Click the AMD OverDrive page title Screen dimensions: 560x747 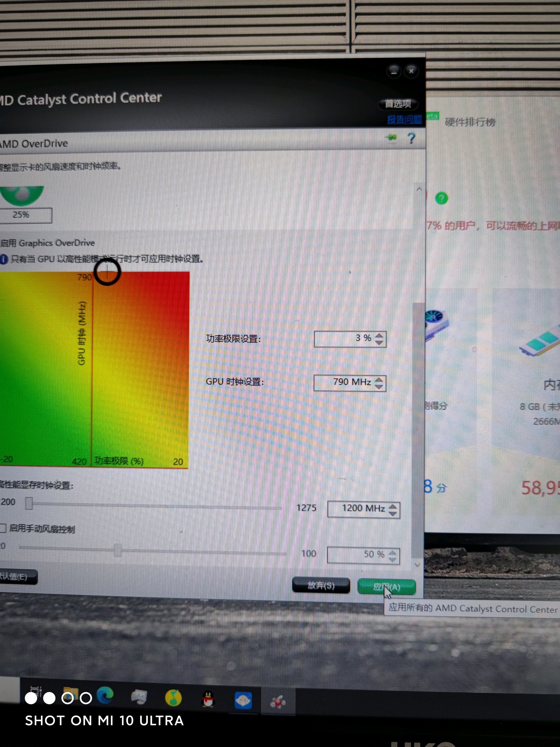[34, 144]
